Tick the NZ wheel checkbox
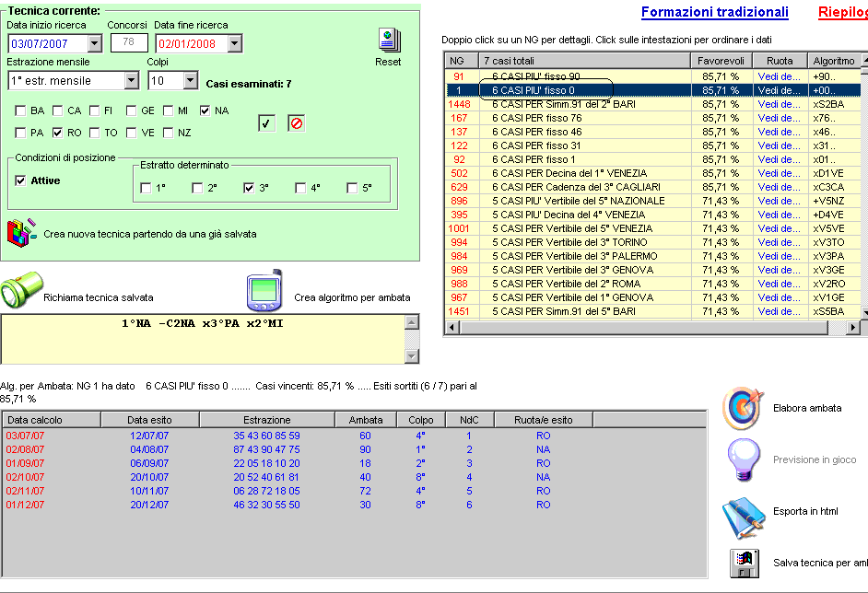 169,133
